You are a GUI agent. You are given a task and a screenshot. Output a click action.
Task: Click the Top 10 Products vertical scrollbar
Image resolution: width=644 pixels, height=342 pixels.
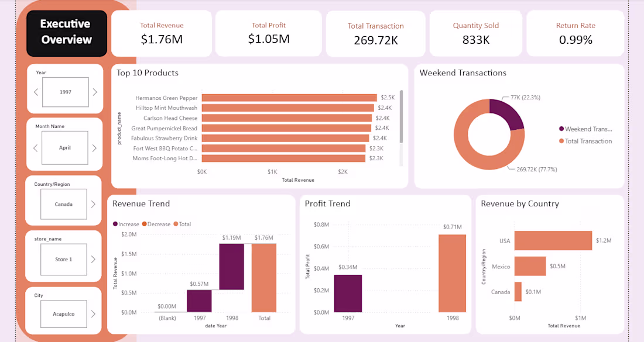click(401, 117)
